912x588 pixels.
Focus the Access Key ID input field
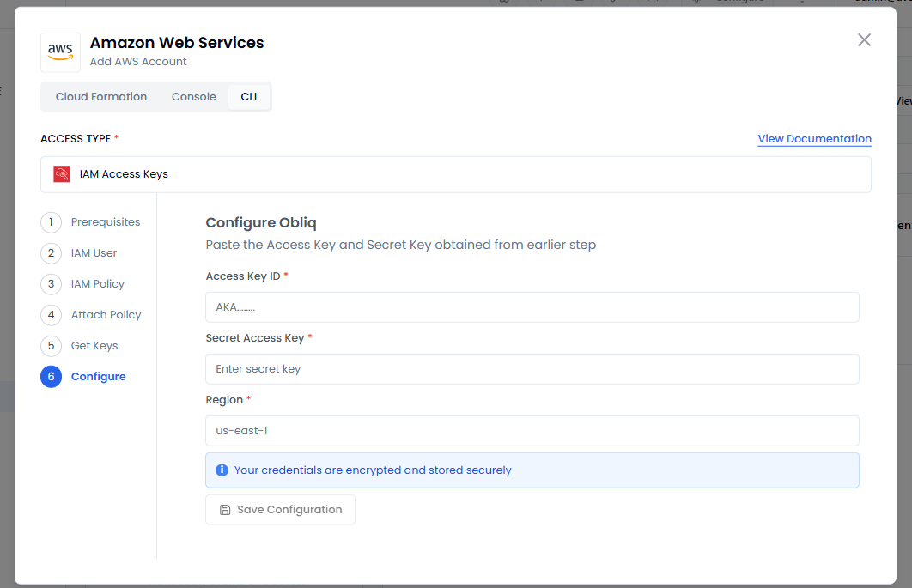click(532, 307)
